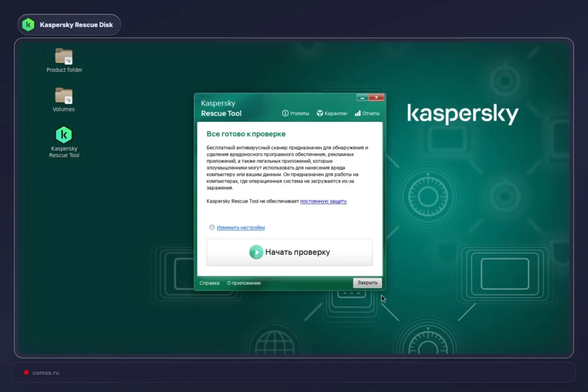The image size is (588, 392).
Task: Launch Kaspersky Rescue Tool desktop shortcut
Action: [64, 142]
